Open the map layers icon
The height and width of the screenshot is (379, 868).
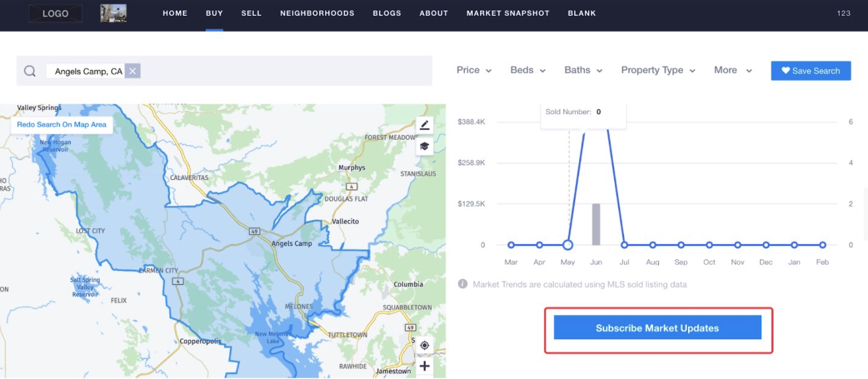(x=425, y=146)
